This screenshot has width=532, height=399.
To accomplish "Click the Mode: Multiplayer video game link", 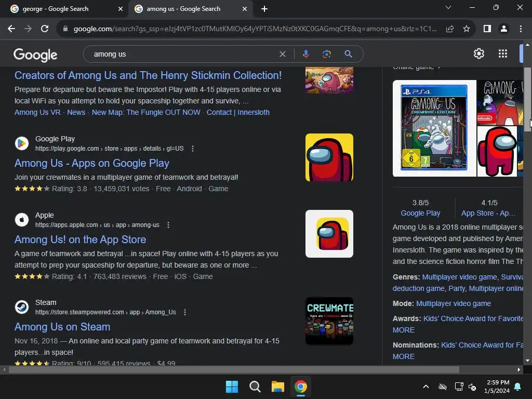I will pos(453,303).
